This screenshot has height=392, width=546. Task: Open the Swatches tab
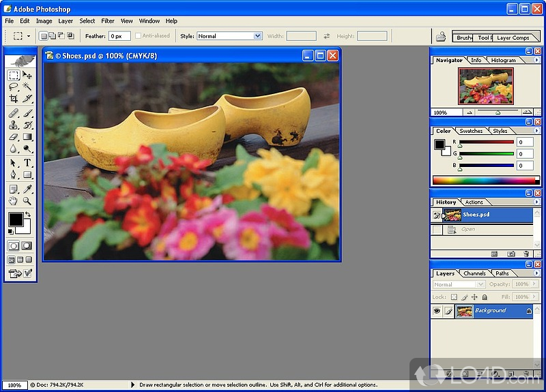coord(471,131)
